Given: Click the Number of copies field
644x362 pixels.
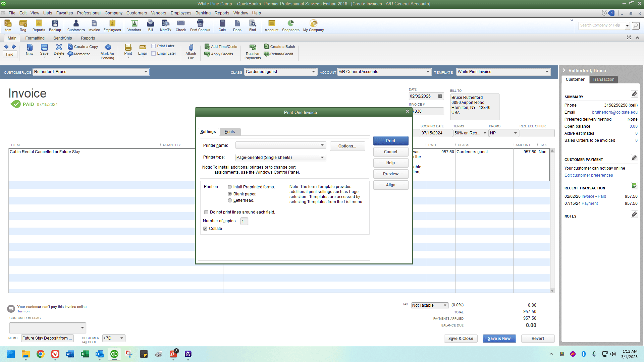Looking at the screenshot, I should pos(244,221).
